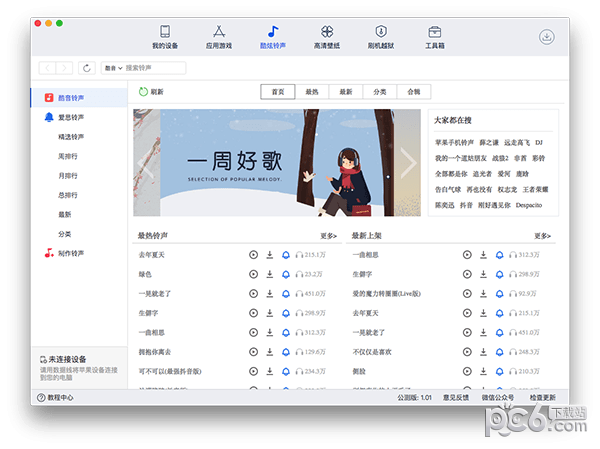
Task: Search the trending term 苹果手机铃声
Action: (x=454, y=142)
